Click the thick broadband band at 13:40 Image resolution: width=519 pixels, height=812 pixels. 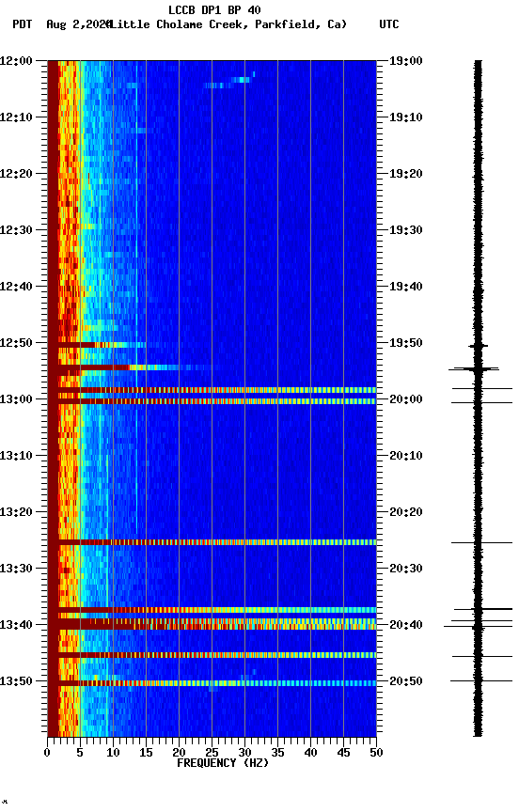tap(212, 624)
